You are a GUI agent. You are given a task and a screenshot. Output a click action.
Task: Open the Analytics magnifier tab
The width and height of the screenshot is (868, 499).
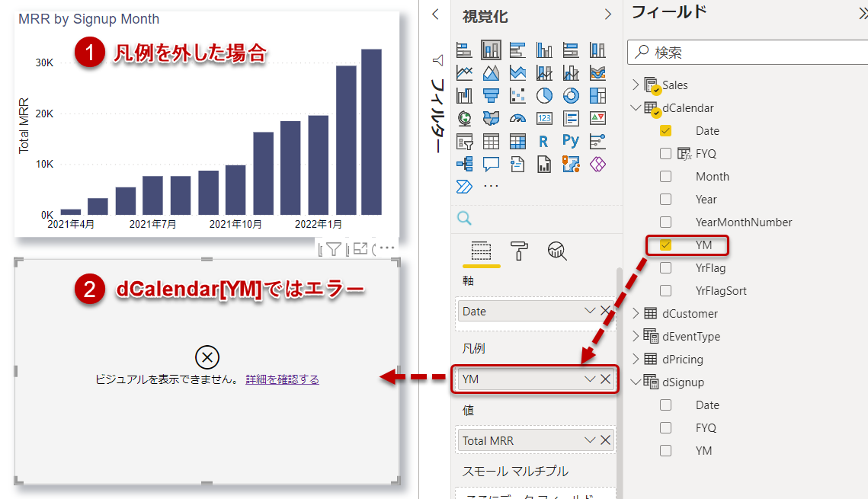(x=556, y=251)
